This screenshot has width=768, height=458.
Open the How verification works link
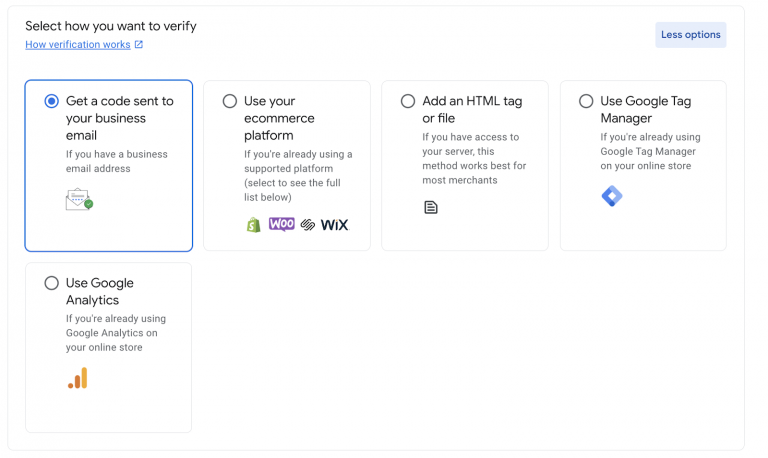pyautogui.click(x=78, y=45)
